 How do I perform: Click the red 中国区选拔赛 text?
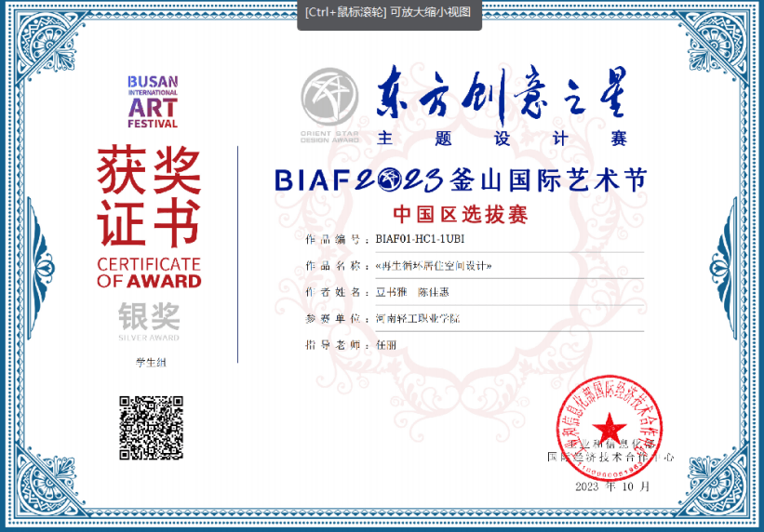coord(461,214)
